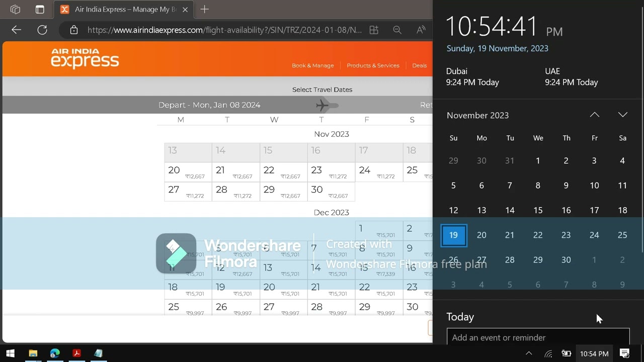
Task: Select 15 November in flyout calendar
Action: [538, 210]
